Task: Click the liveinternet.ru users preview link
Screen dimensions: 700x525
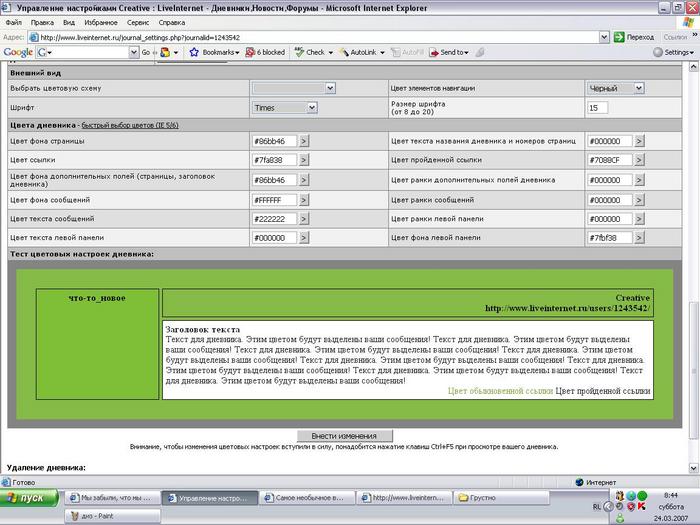Action: pos(567,308)
